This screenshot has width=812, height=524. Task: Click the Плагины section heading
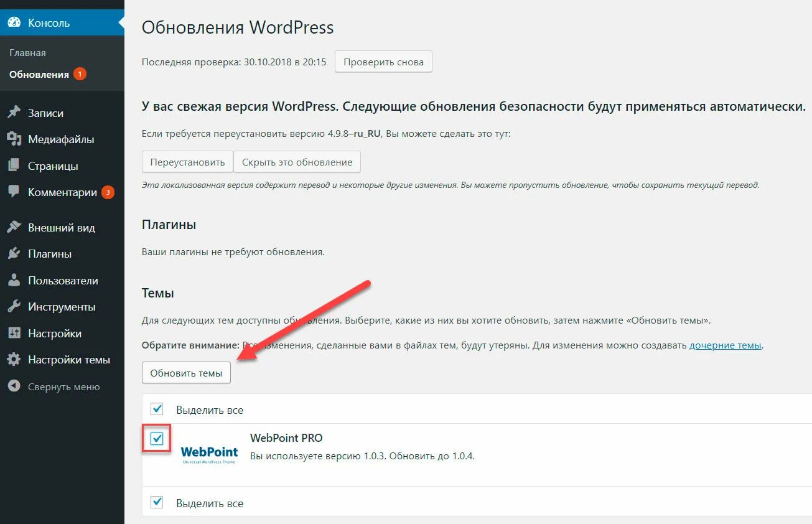click(169, 224)
